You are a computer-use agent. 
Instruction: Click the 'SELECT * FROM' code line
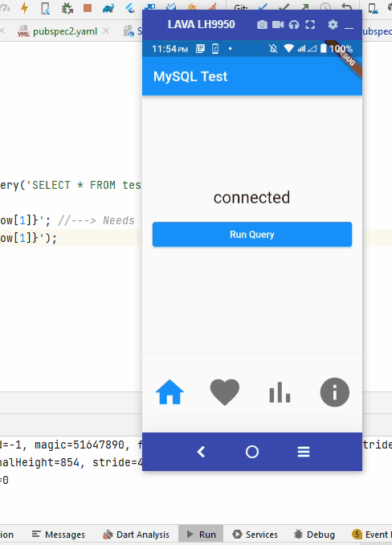tap(71, 185)
